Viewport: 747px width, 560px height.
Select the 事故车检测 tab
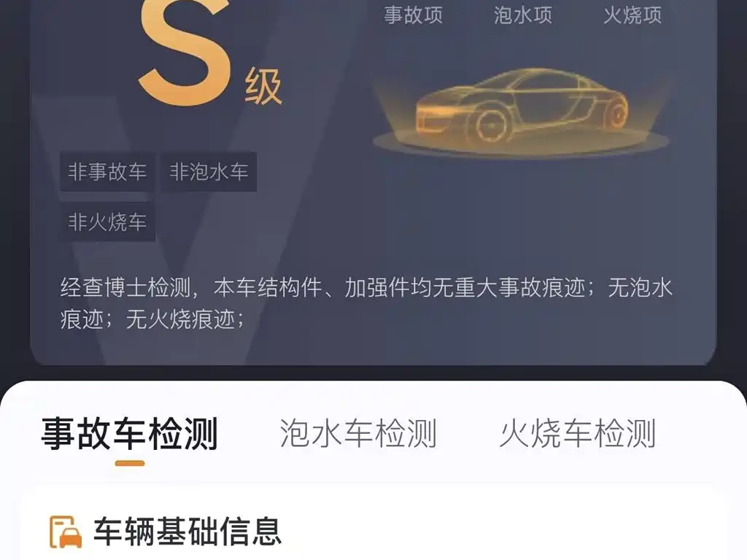tap(130, 434)
